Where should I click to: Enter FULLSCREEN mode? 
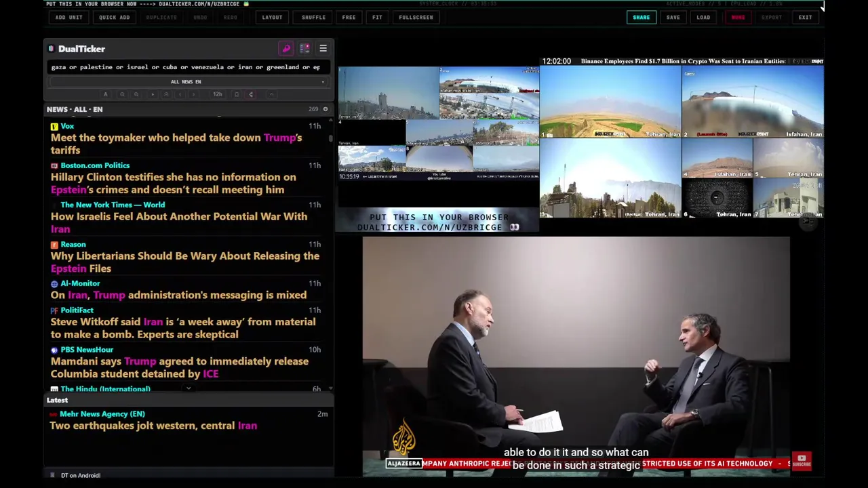click(x=416, y=18)
